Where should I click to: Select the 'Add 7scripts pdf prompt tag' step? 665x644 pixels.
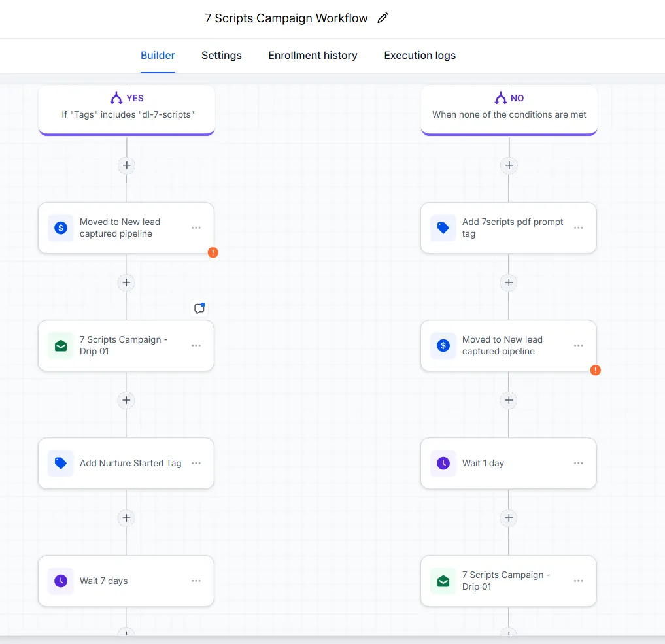(x=509, y=228)
